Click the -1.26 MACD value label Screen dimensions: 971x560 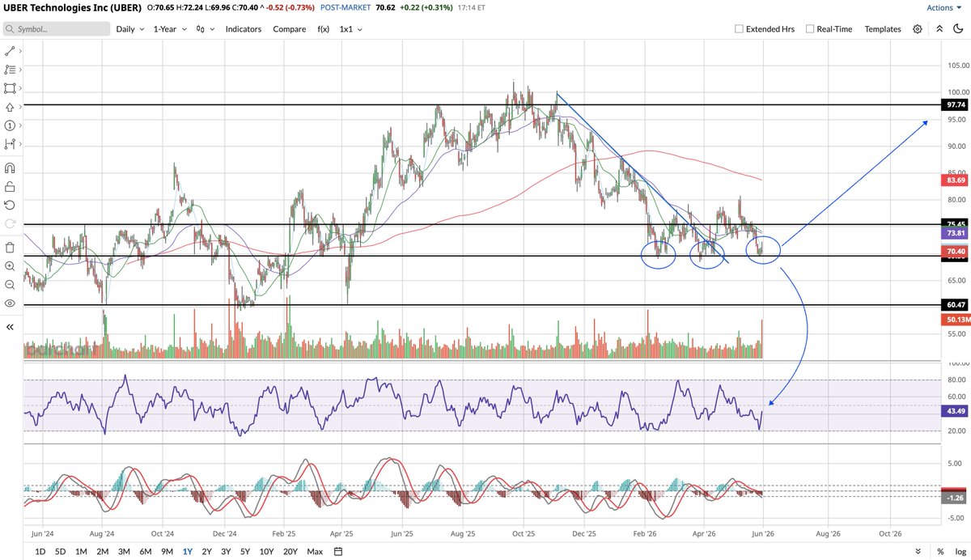pos(956,498)
